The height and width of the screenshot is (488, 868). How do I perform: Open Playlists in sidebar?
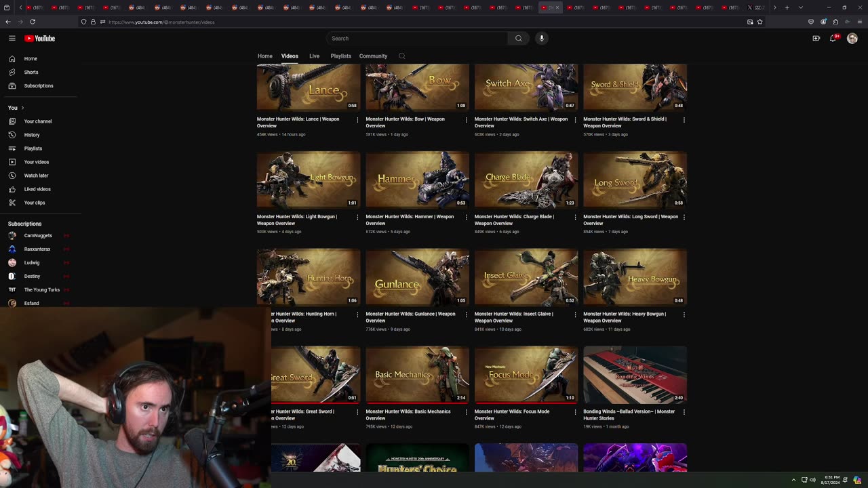coord(41,148)
